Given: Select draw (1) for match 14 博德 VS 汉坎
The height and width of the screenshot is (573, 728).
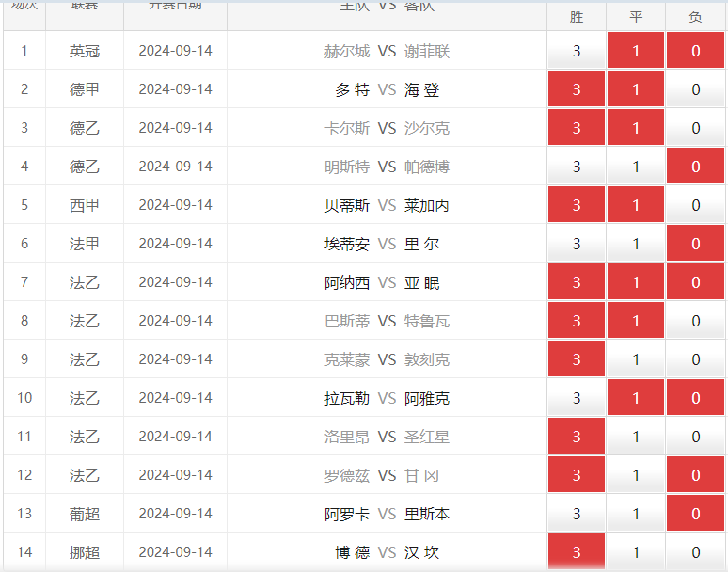Looking at the screenshot, I should (x=636, y=551).
